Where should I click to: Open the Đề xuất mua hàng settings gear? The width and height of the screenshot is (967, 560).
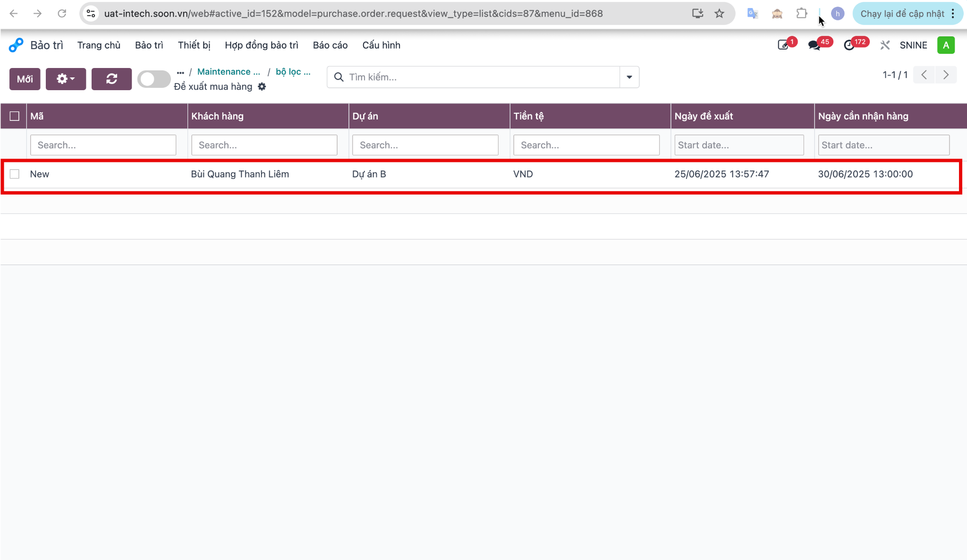coord(262,86)
